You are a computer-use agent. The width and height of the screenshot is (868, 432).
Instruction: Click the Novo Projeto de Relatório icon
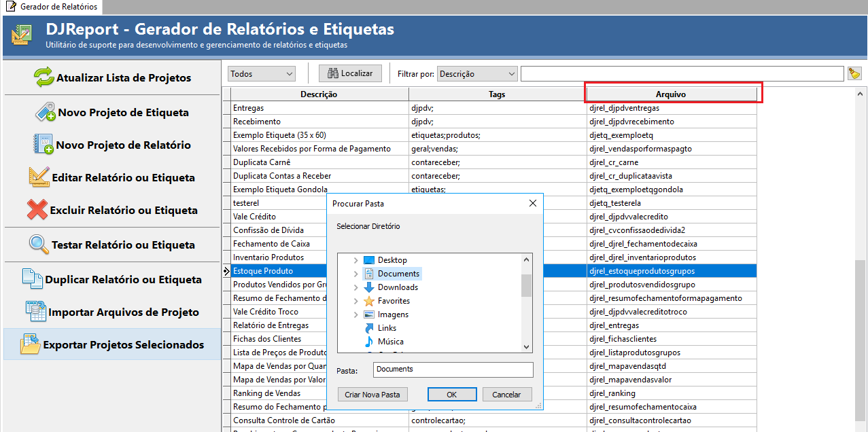(x=44, y=144)
